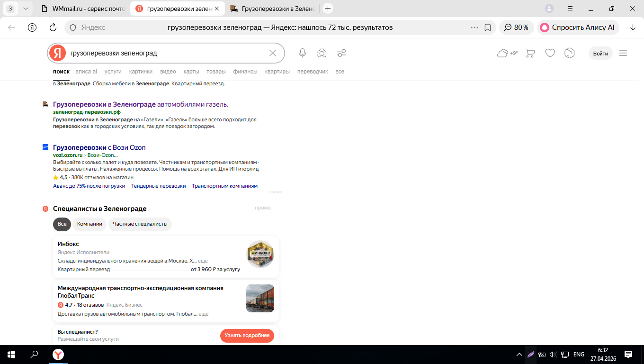The image size is (644, 364).
Task: Click the cube icon next to Войти
Action: [x=570, y=53]
